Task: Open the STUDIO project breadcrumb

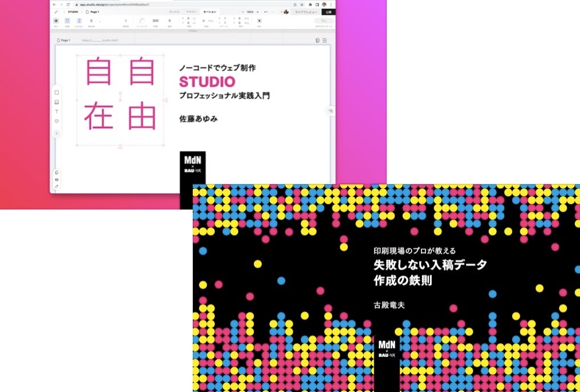Action: 73,12
